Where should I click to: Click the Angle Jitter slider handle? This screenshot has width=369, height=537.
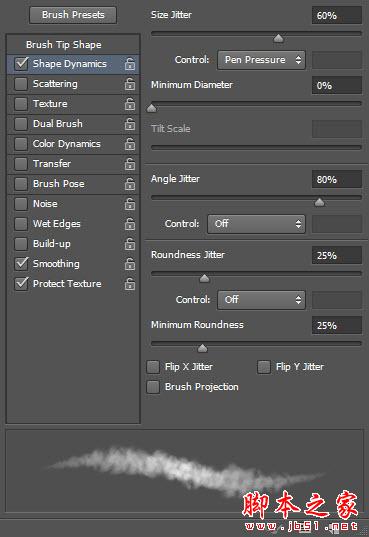(319, 202)
